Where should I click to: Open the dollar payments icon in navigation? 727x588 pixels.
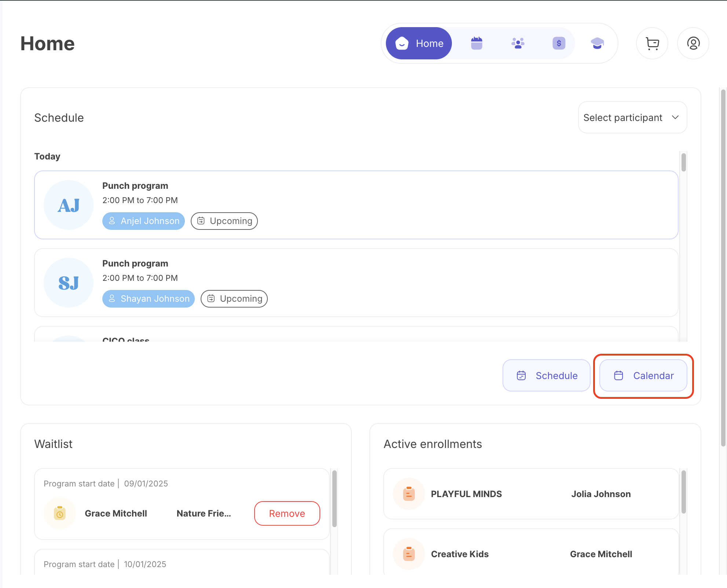point(559,43)
